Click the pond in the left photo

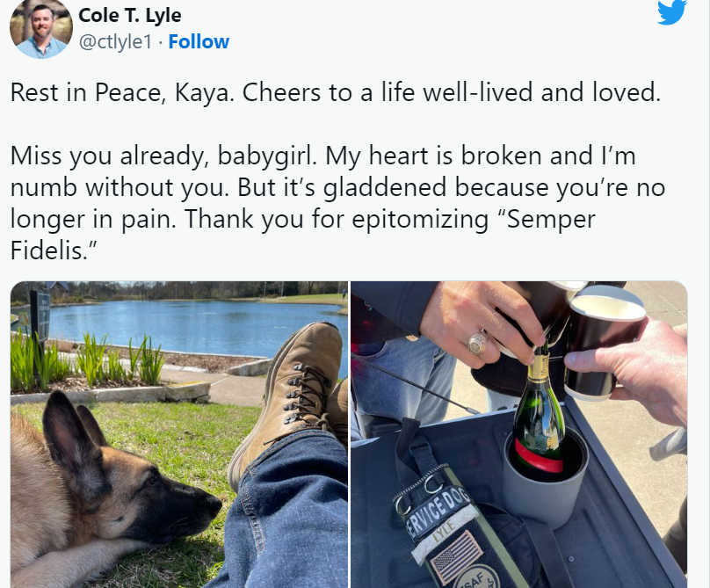(195, 326)
